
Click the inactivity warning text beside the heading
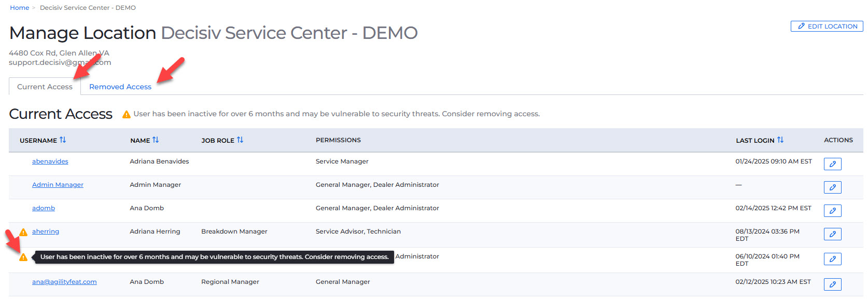point(337,114)
